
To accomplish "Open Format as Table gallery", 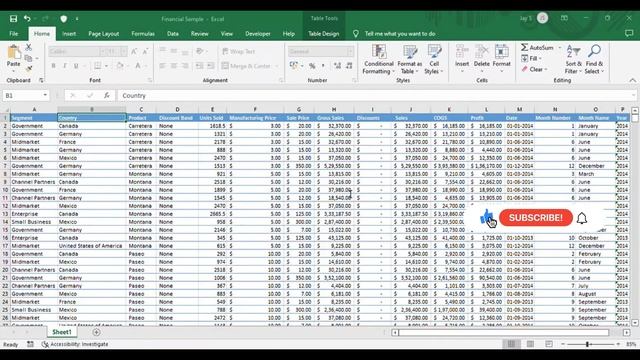I will 410,60.
